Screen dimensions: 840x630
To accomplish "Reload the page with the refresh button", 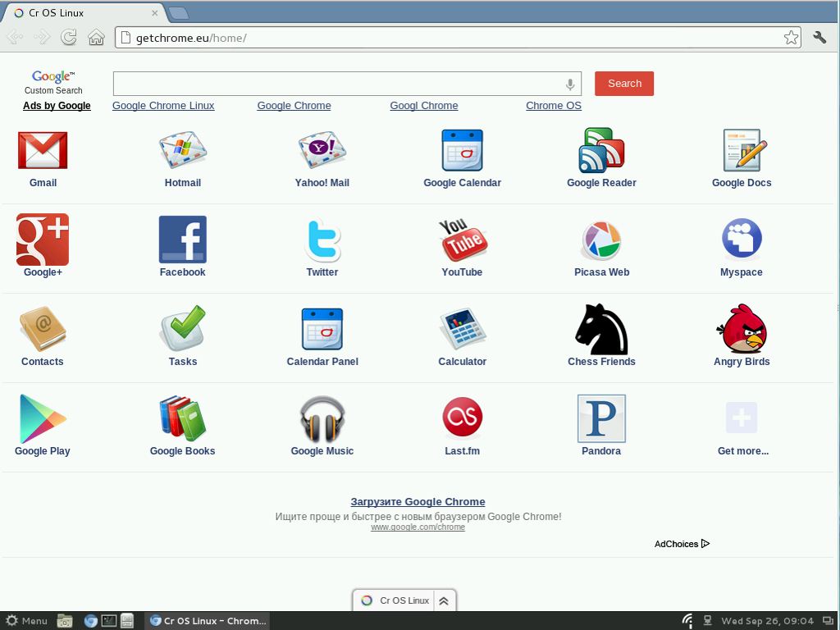I will pos(69,38).
